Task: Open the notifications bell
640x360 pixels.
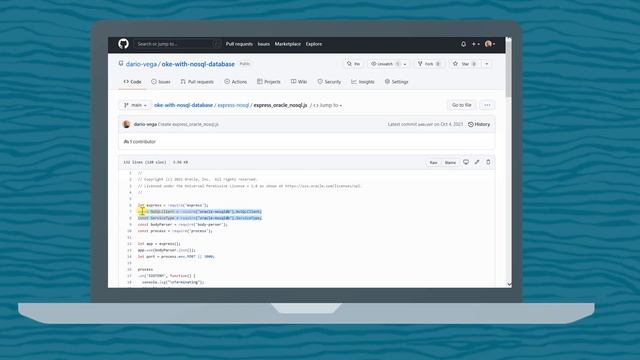Action: 463,44
